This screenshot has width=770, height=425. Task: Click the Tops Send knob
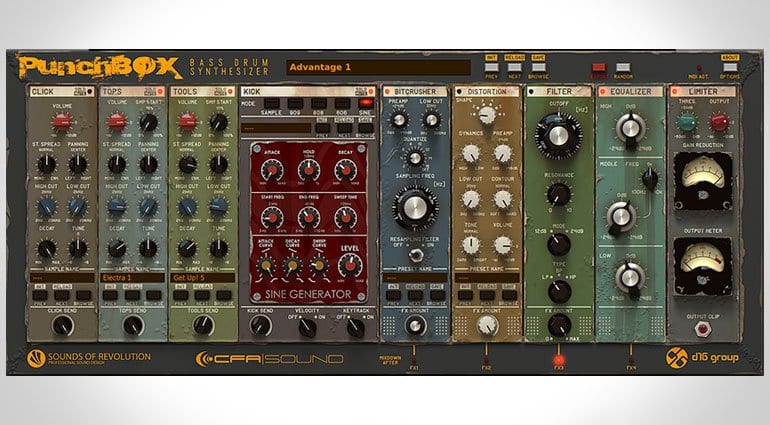(x=133, y=325)
